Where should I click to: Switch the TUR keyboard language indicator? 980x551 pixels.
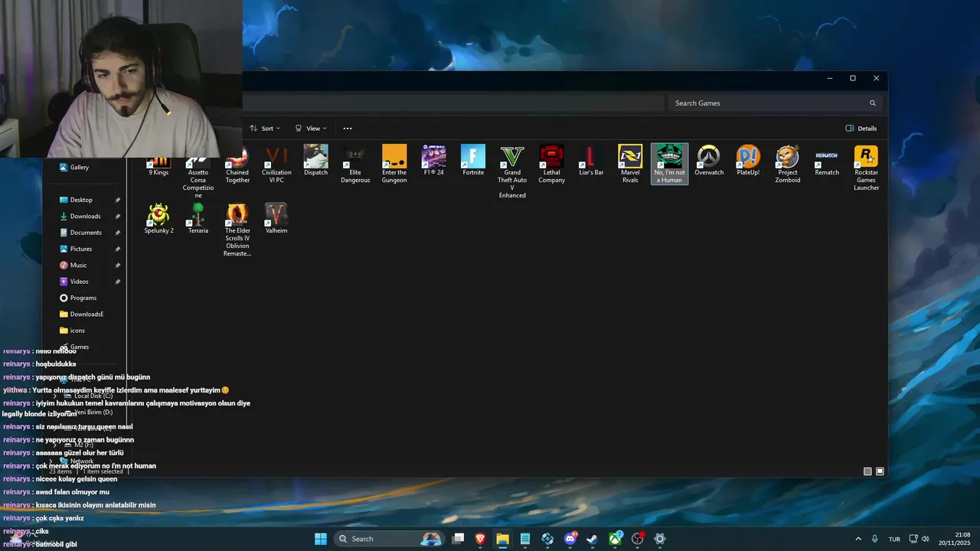tap(894, 539)
